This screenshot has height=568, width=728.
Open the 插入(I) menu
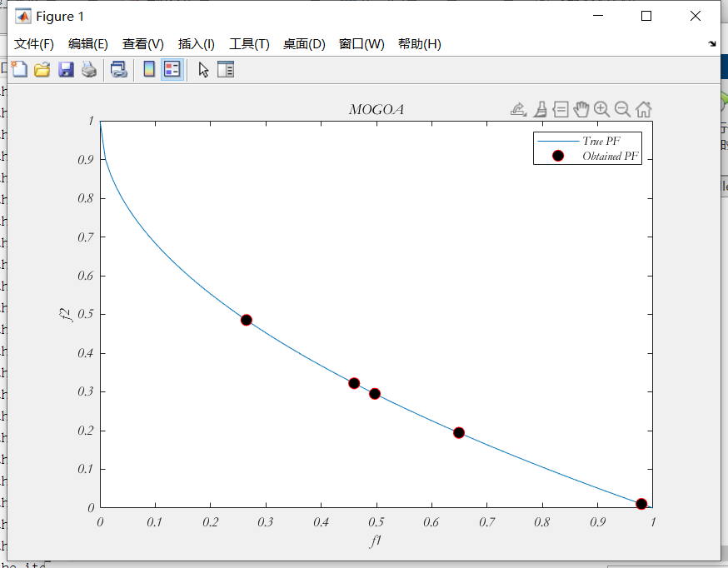(196, 44)
